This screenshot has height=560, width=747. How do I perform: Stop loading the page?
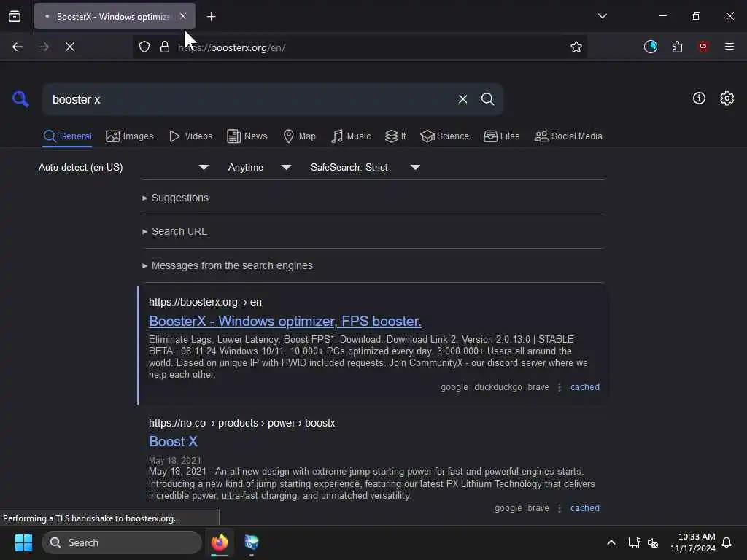(70, 47)
